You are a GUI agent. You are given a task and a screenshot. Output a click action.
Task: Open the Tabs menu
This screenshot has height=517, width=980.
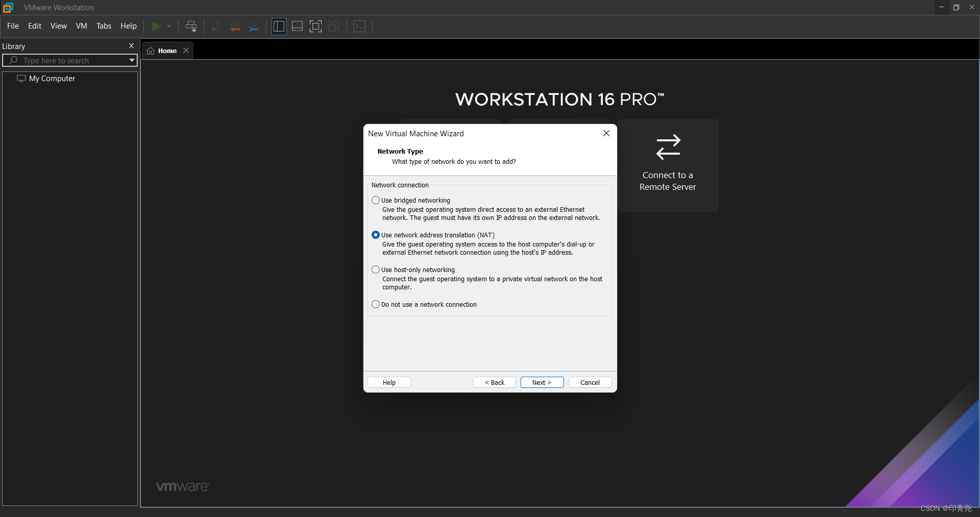tap(104, 26)
